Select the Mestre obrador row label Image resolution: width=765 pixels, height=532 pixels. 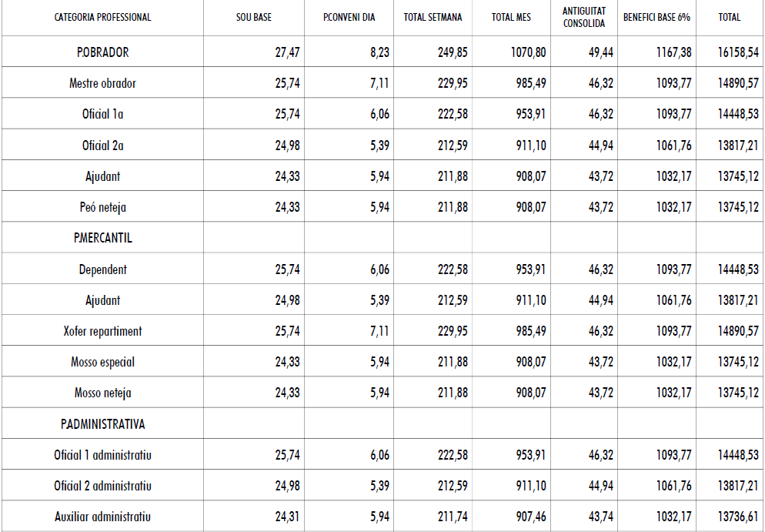(x=102, y=83)
